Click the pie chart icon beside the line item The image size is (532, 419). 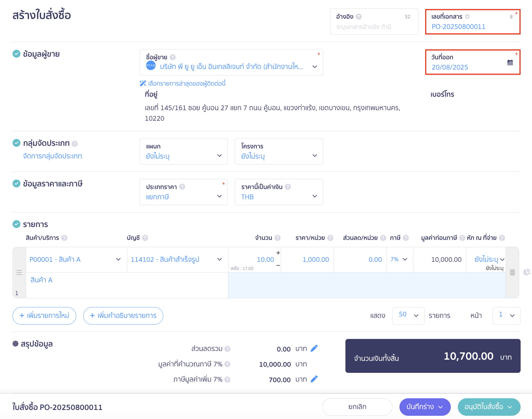pos(527,272)
